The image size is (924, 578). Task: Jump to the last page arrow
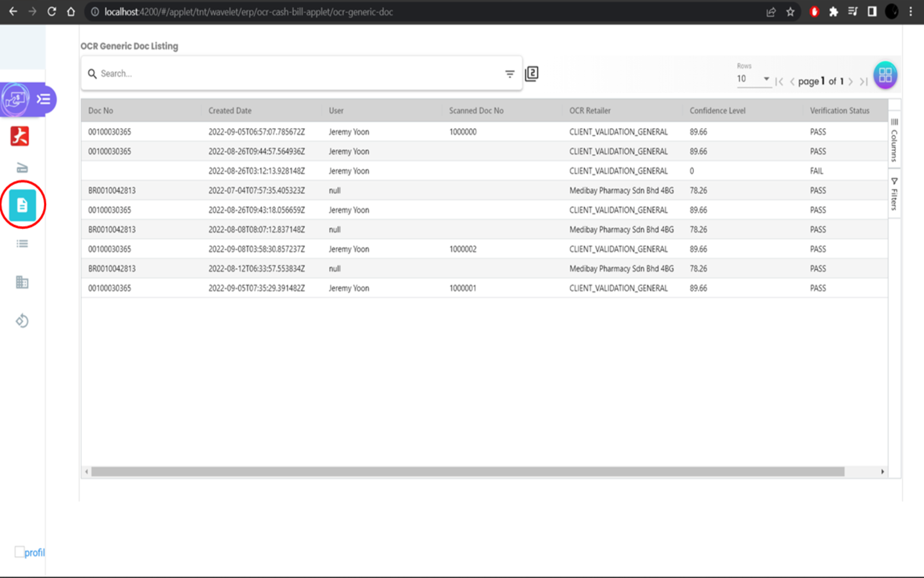click(x=864, y=82)
